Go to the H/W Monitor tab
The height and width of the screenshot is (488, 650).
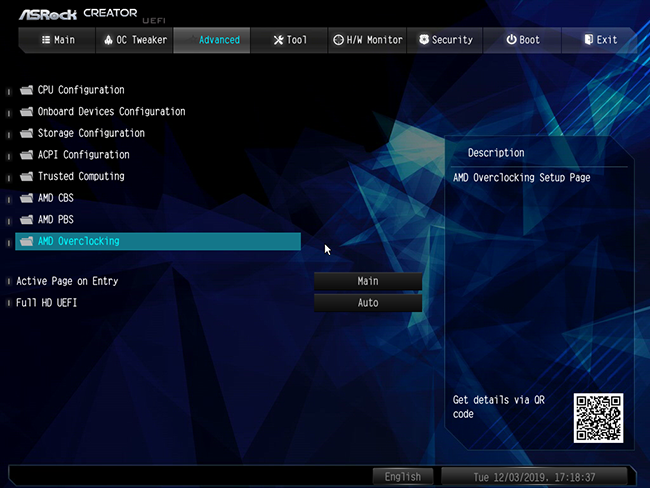coord(367,40)
